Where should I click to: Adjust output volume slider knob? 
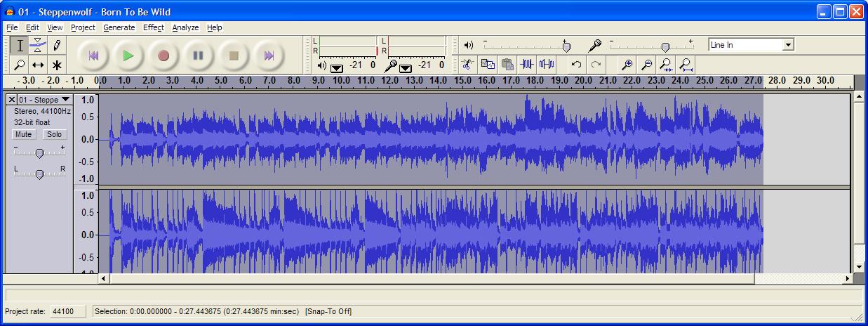566,46
